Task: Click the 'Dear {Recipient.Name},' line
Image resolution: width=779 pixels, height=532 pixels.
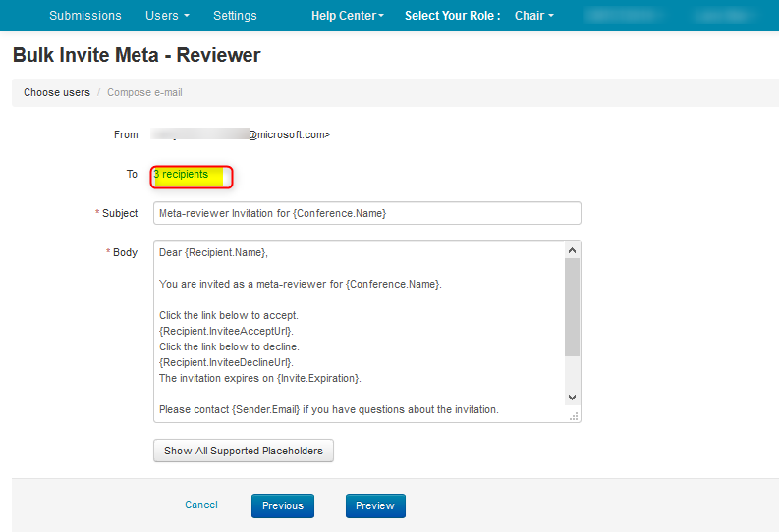Action: click(x=213, y=252)
